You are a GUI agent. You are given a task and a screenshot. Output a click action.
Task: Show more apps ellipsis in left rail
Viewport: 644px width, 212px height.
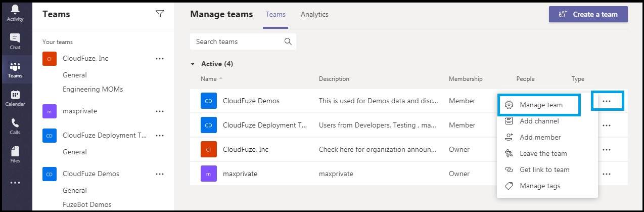point(15,183)
